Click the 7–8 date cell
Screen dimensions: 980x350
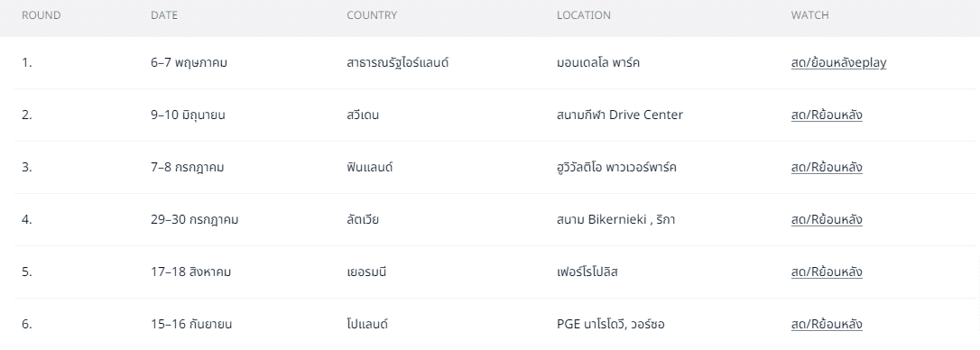[x=188, y=168]
